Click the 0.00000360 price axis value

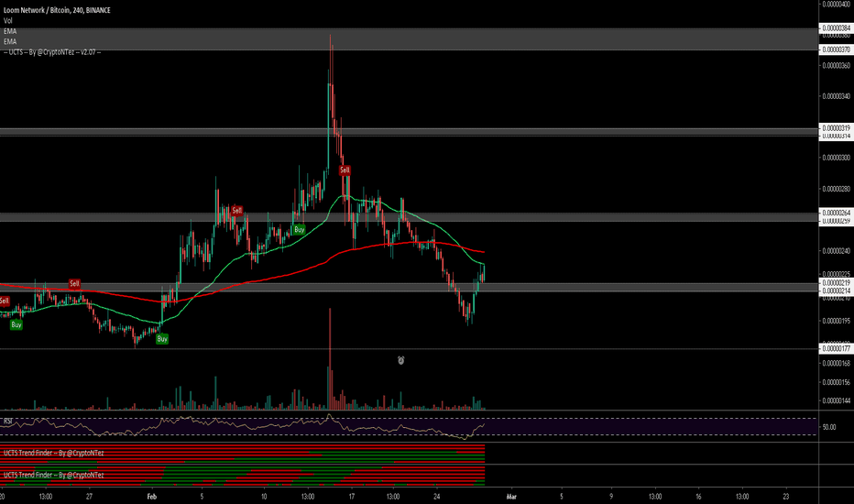pyautogui.click(x=836, y=65)
